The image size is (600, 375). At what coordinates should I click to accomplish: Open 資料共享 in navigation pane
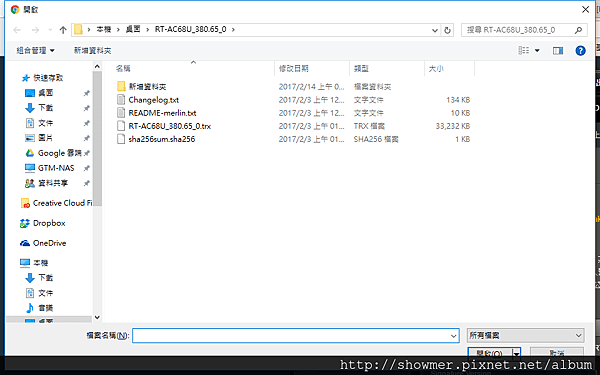(x=53, y=183)
